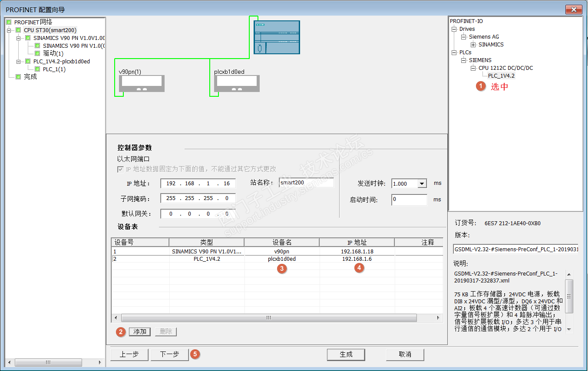
Task: Click the 默认网关 field
Action: tap(198, 214)
